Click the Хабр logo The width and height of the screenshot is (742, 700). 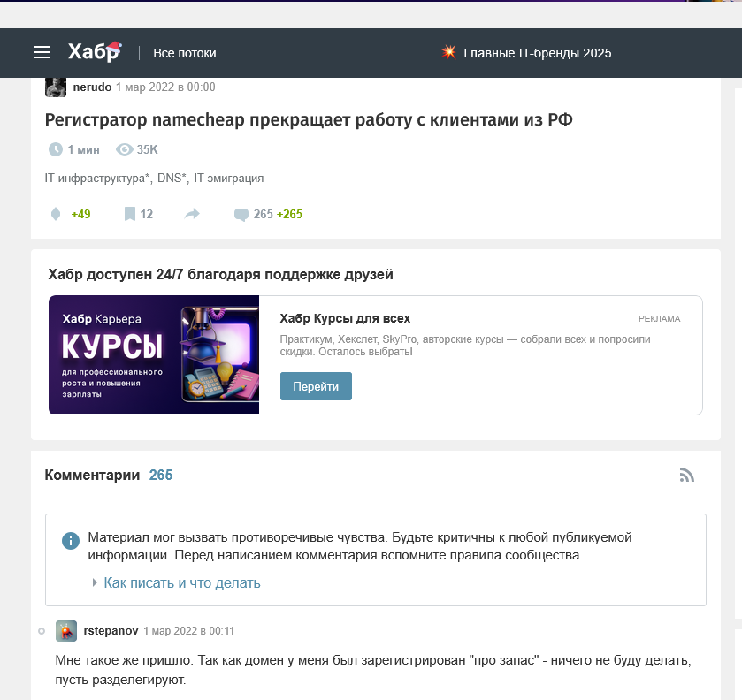pyautogui.click(x=94, y=53)
